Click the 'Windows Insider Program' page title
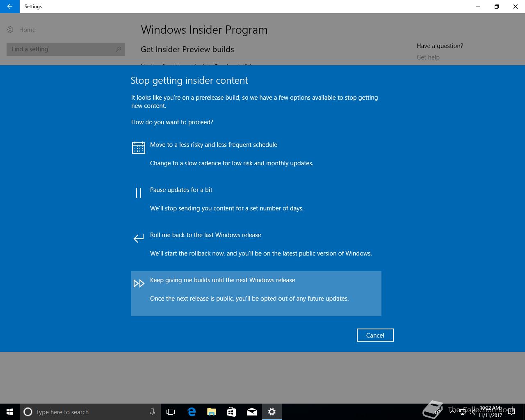 pos(204,30)
